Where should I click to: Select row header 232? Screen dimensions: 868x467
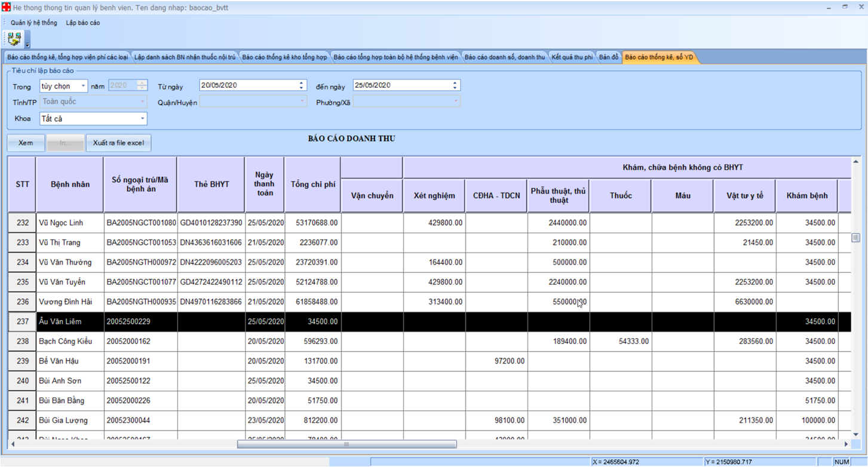(x=22, y=223)
